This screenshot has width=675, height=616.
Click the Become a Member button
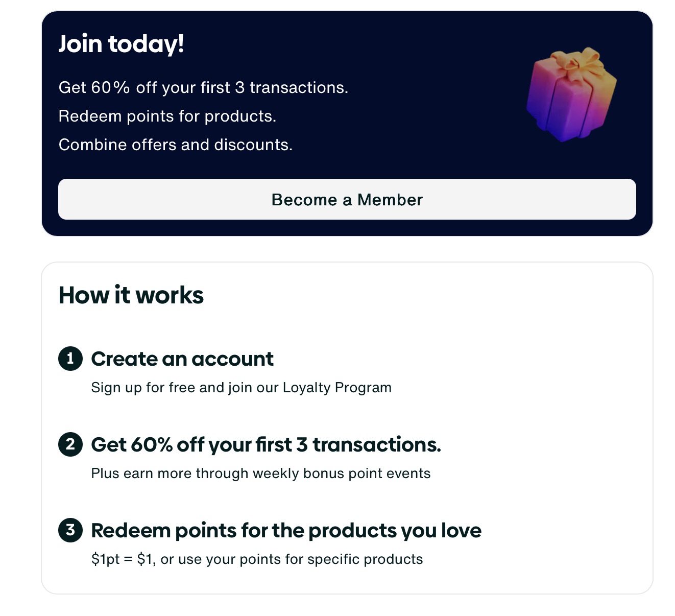pyautogui.click(x=347, y=199)
